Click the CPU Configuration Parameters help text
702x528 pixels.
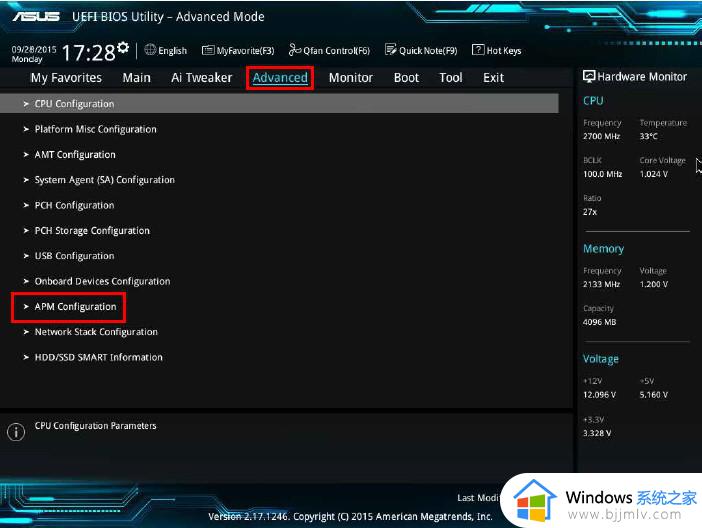click(95, 426)
